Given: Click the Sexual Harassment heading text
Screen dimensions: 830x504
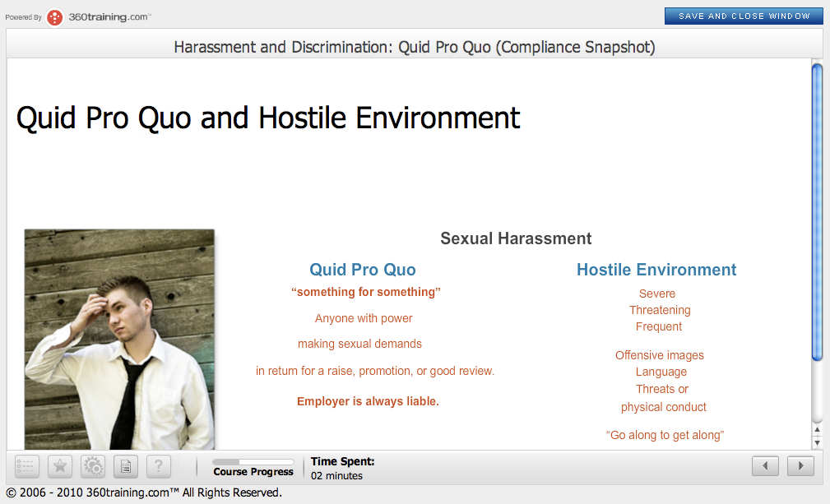Looking at the screenshot, I should 516,238.
